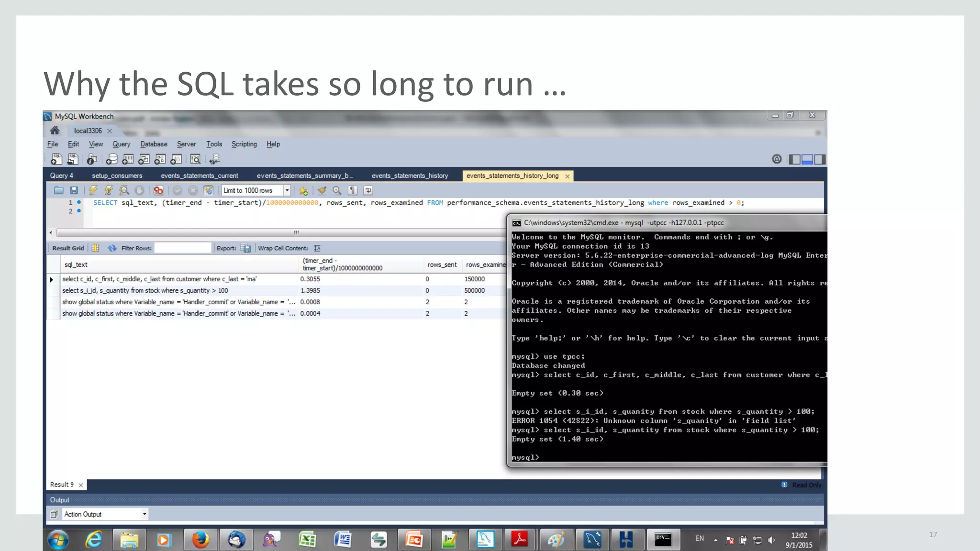Execute query with lightning bolt icon
Viewport: 980px width, 551px height.
tap(93, 190)
